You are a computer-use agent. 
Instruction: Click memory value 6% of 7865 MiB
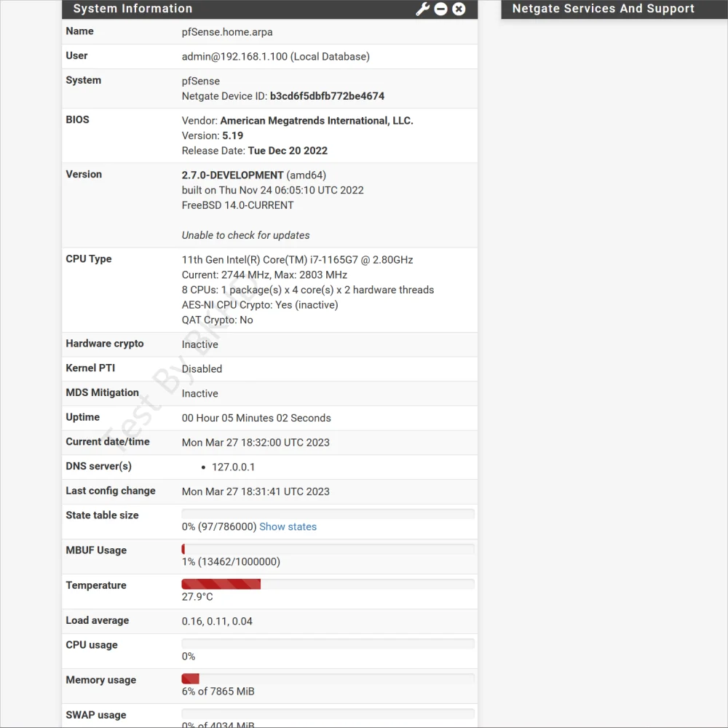[218, 692]
